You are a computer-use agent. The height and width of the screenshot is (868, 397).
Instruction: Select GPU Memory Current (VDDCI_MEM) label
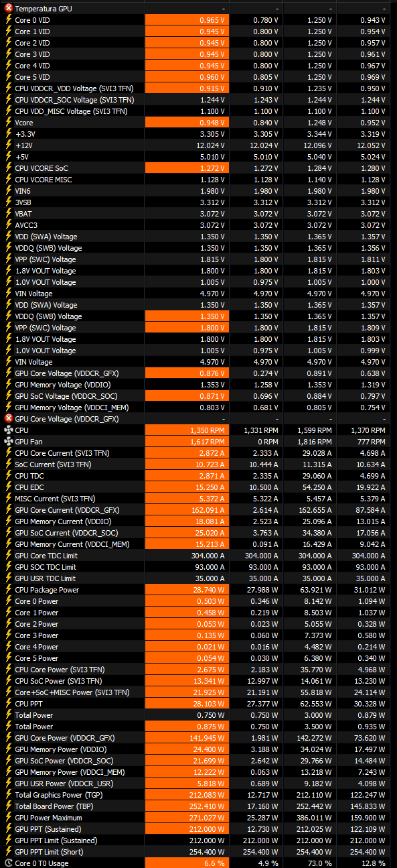72,544
